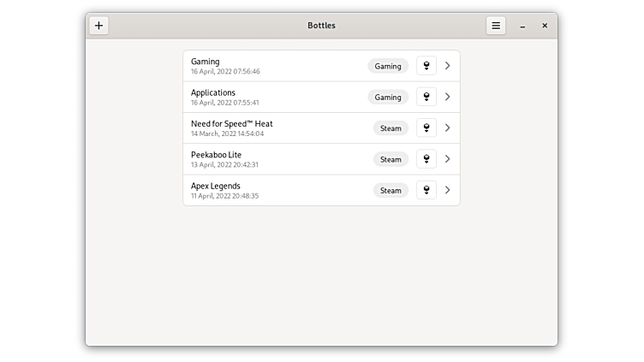The image size is (644, 362).
Task: Expand the Apex Legends chevron arrow
Action: pos(448,190)
